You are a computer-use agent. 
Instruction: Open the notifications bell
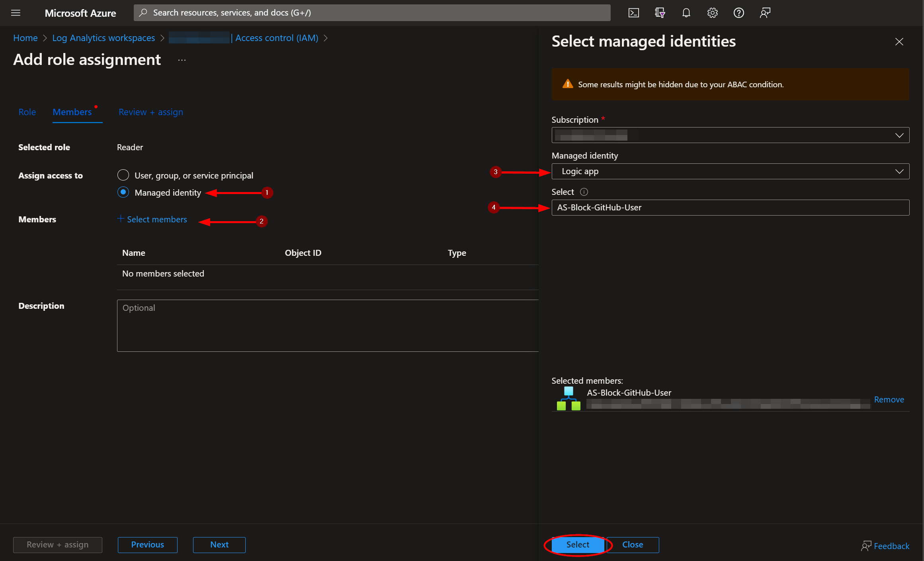686,13
